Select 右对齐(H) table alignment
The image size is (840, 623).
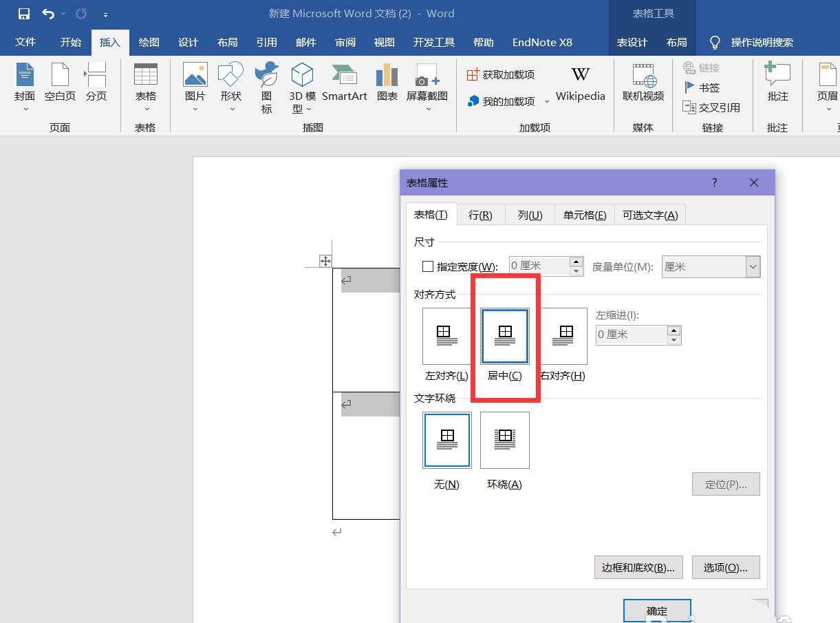tap(563, 336)
